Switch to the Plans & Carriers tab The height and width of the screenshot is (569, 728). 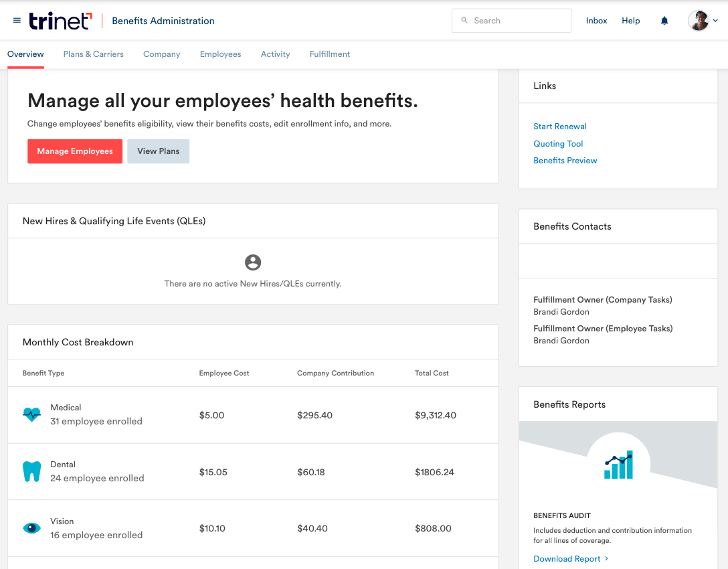coord(93,54)
